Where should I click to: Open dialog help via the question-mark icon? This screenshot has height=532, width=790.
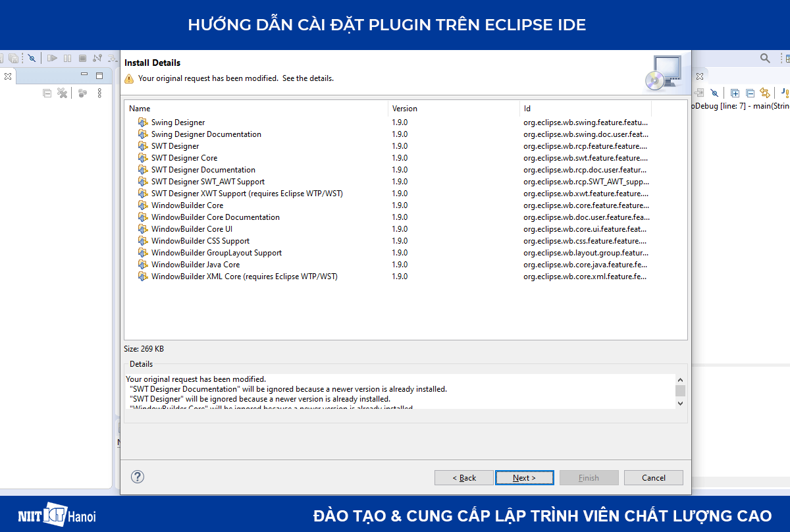pyautogui.click(x=137, y=477)
